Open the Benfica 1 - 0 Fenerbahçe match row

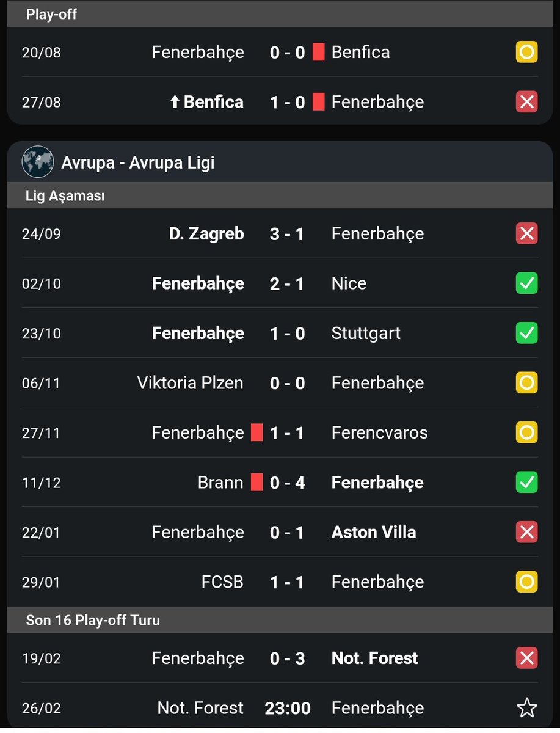click(280, 101)
